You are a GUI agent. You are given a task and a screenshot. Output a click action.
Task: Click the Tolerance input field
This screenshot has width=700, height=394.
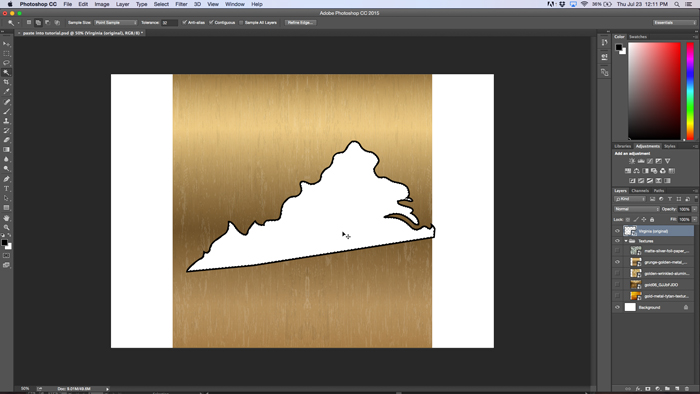pyautogui.click(x=169, y=22)
